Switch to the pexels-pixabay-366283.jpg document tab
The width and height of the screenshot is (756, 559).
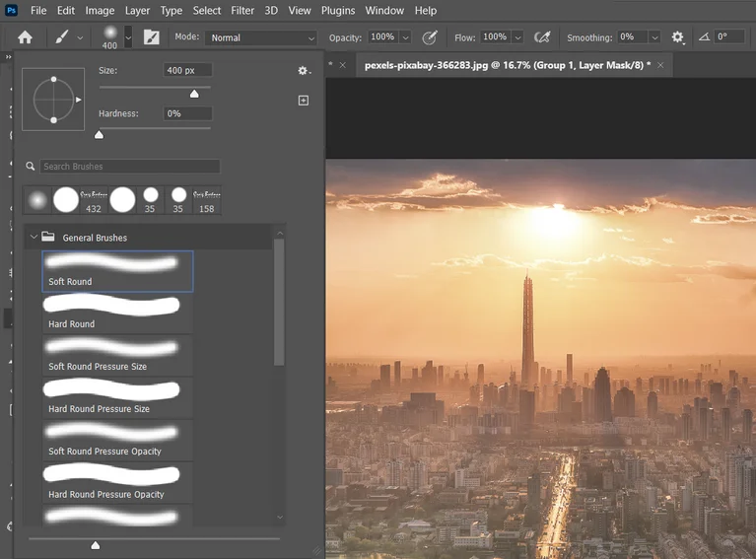pyautogui.click(x=506, y=64)
